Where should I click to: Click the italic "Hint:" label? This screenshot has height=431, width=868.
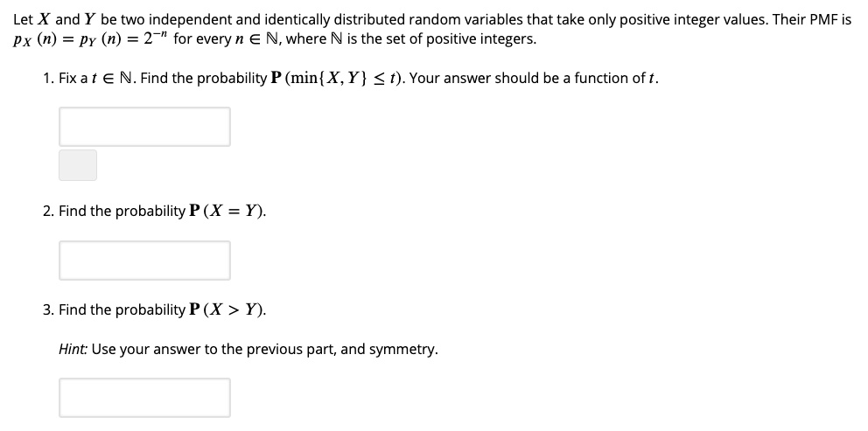[x=73, y=350]
